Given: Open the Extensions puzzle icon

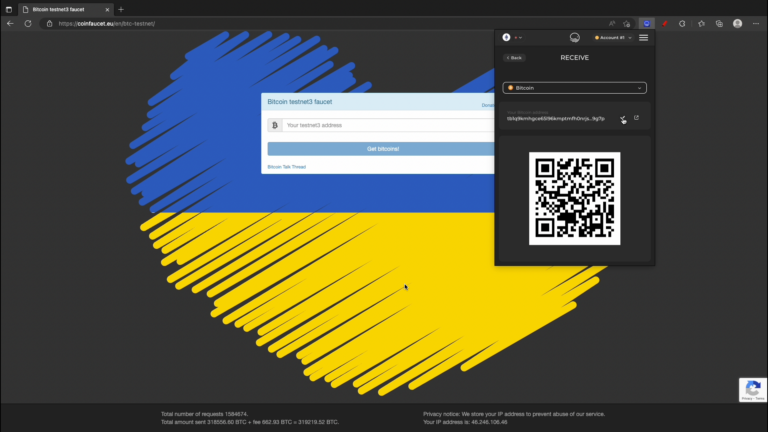Looking at the screenshot, I should click(682, 24).
